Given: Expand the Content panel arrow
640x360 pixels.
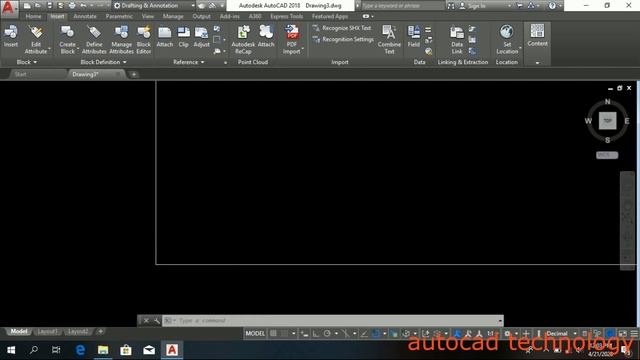Looking at the screenshot, I should [537, 62].
